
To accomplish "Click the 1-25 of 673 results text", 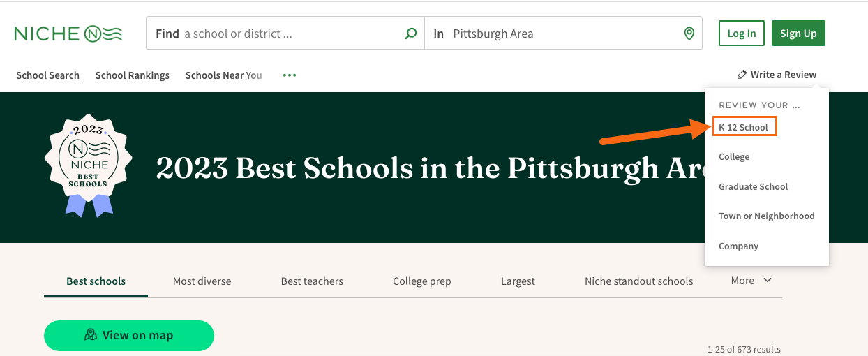I will (x=744, y=349).
